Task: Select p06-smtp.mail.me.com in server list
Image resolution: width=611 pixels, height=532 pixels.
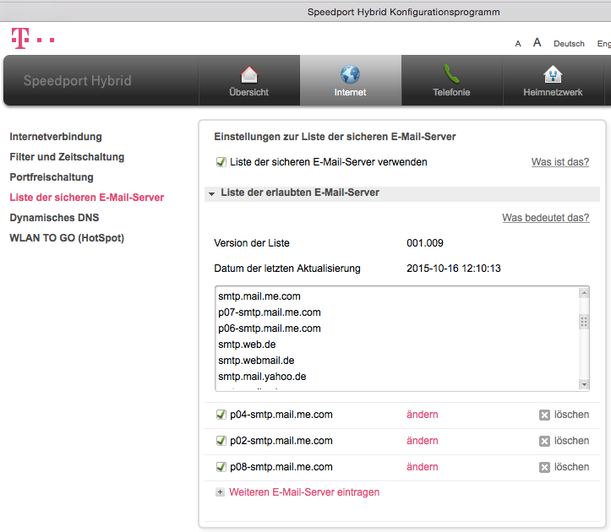Action: click(269, 328)
